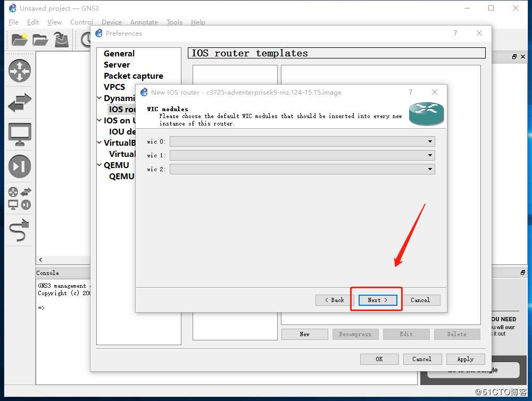Viewport: 532px width, 401px height.
Task: Open the wic 2 module dropdown
Action: coord(302,169)
